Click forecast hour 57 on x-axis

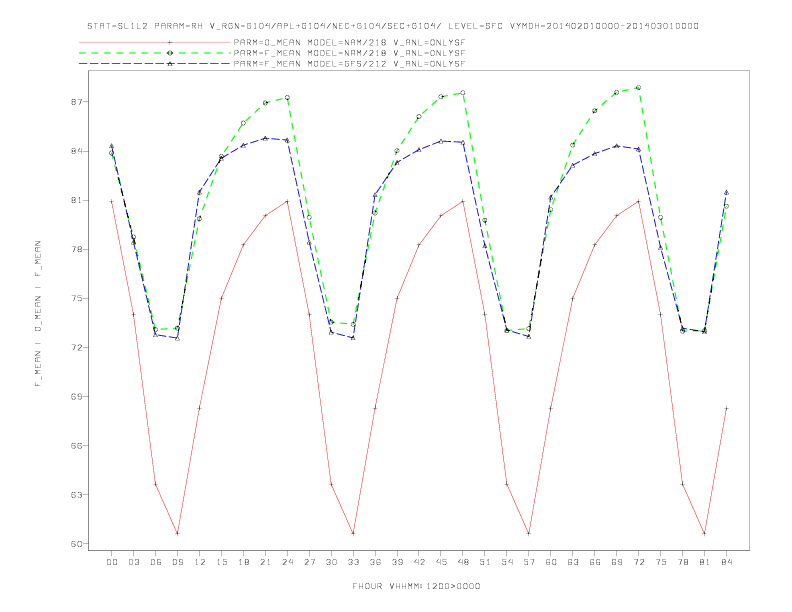[529, 562]
